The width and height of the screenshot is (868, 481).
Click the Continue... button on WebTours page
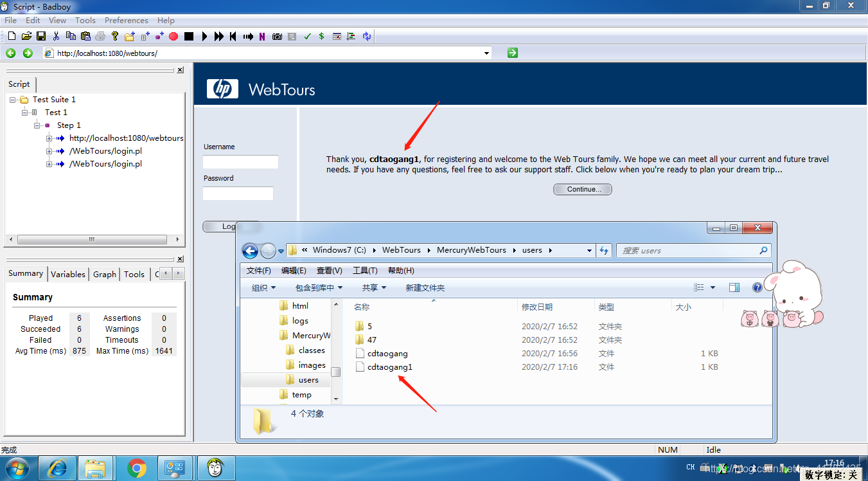coord(583,189)
